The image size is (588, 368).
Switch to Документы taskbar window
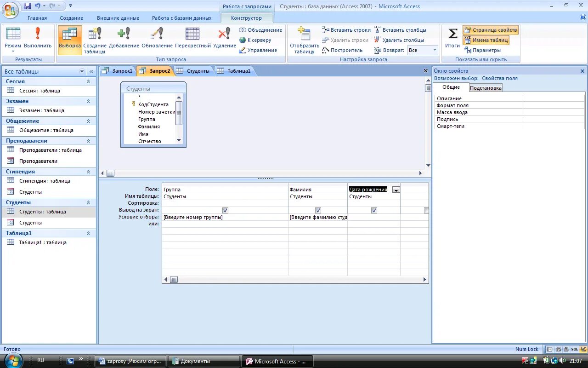(204, 361)
